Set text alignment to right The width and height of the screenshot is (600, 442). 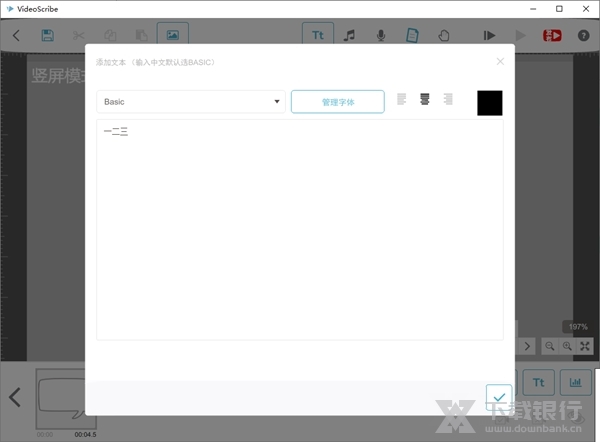448,100
